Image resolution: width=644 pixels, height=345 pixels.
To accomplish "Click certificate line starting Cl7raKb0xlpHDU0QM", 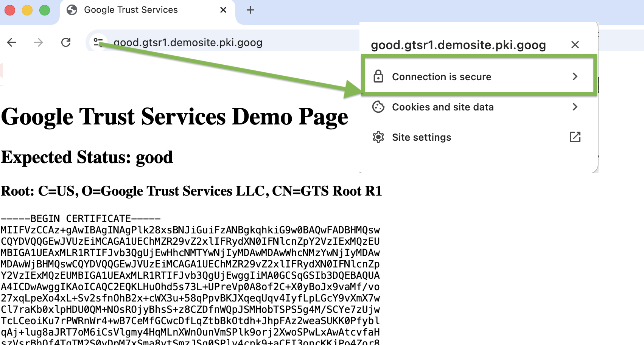I will pyautogui.click(x=190, y=309).
